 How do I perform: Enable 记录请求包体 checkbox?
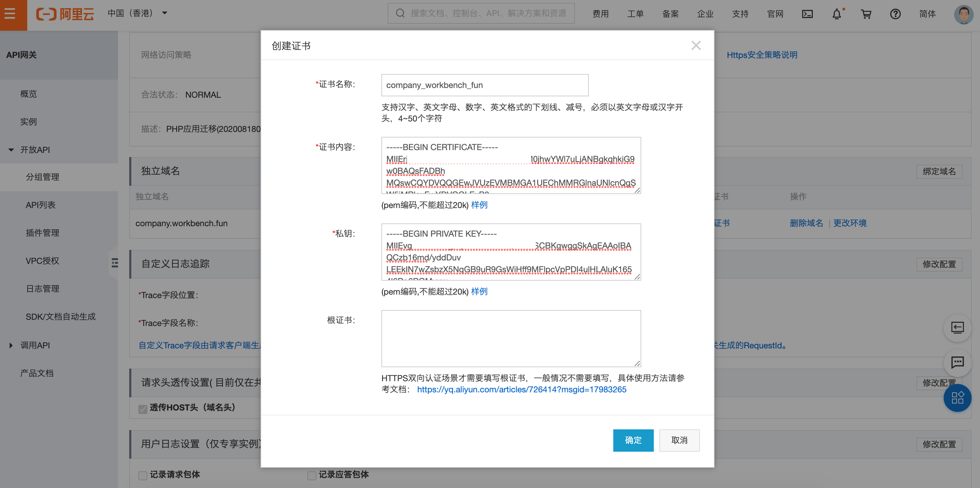pos(142,475)
